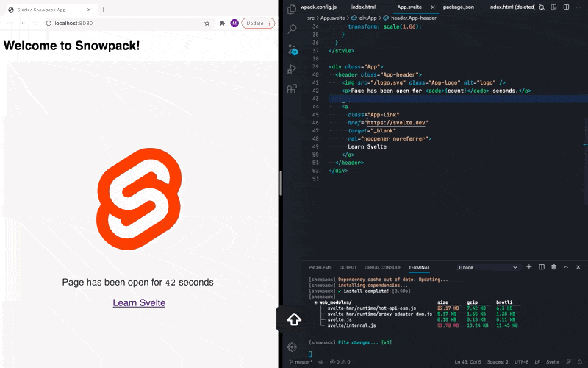This screenshot has height=368, width=588.
Task: Kill the terminal with the trash icon
Action: (x=553, y=267)
